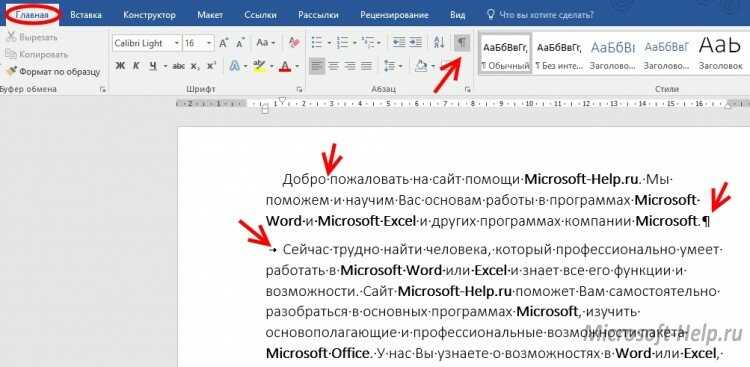750x367 pixels.
Task: Toggle italic formatting (К)
Action: [136, 66]
